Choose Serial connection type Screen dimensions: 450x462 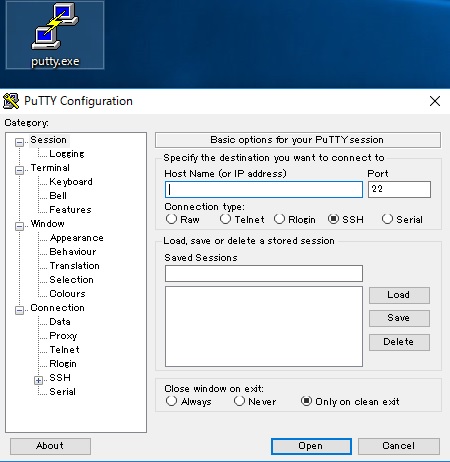pyautogui.click(x=402, y=219)
